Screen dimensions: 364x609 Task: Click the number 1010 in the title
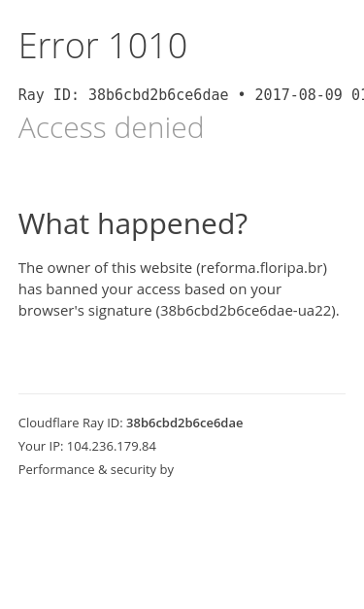pos(148,46)
